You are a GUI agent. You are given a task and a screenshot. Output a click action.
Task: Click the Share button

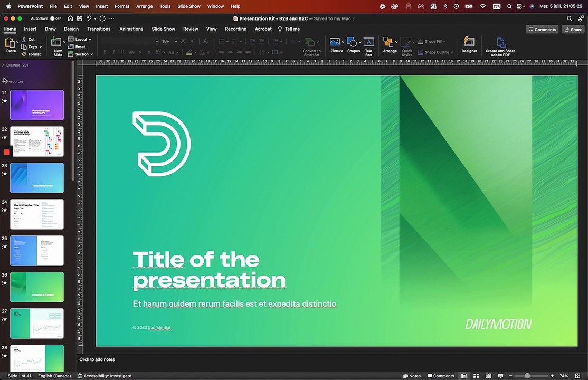573,29
